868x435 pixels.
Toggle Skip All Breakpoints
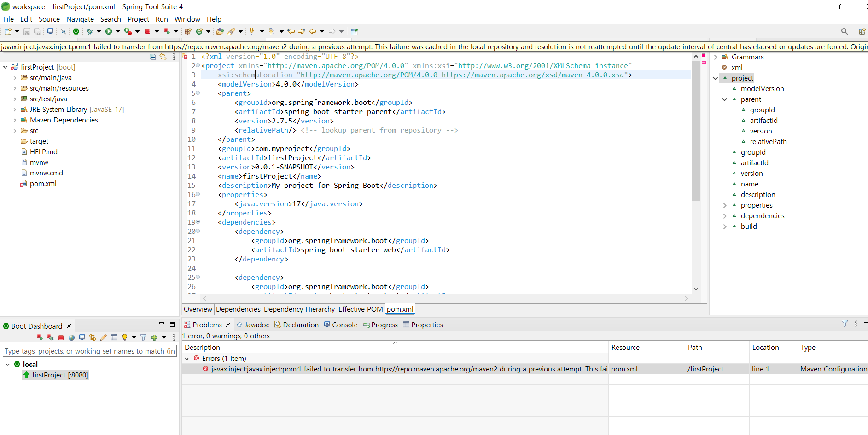[x=64, y=31]
